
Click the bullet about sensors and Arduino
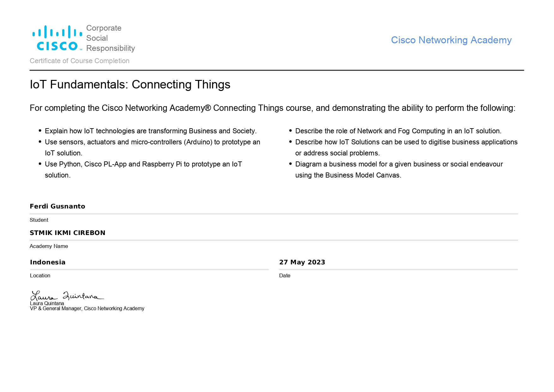(152, 142)
